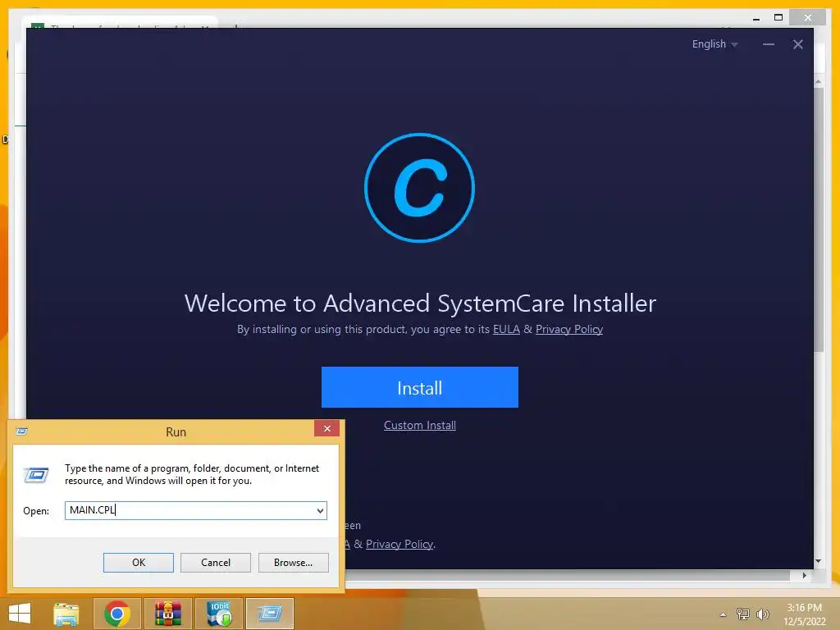The width and height of the screenshot is (840, 630).
Task: Close the background browser window
Action: (808, 18)
